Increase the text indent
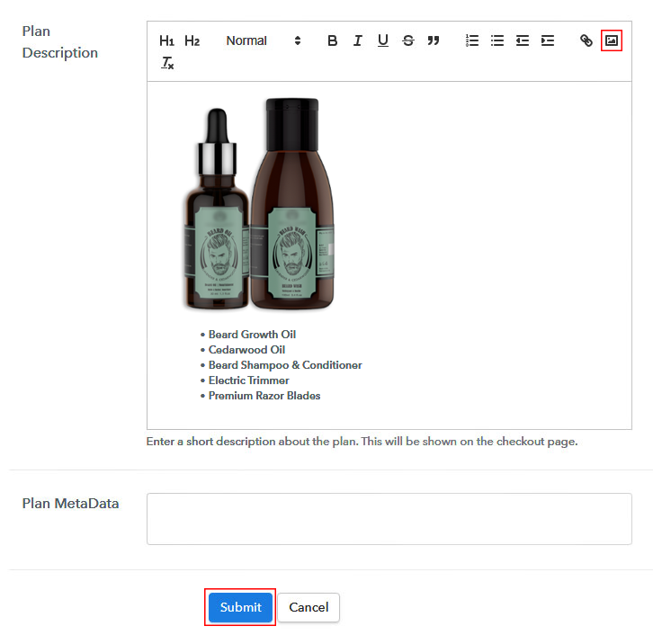The height and width of the screenshot is (644, 653). pyautogui.click(x=547, y=40)
